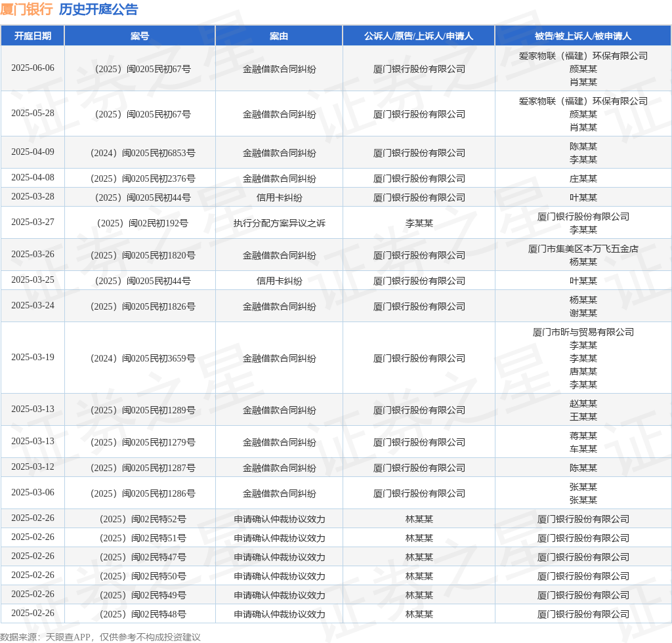Screen dimensions: 672x643
Task: Click case number (2024)闽0205民初3659号
Action: [142, 358]
